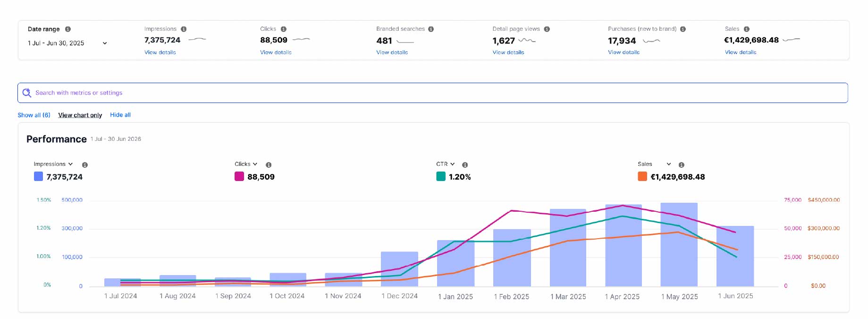Viewport: 868px width, 319px height.
Task: Click the Branded searches info icon
Action: point(431,29)
